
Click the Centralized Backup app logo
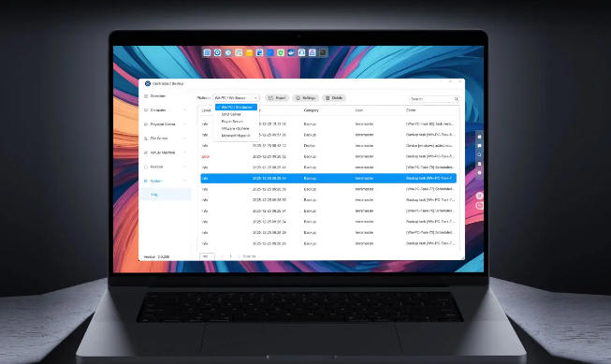148,83
